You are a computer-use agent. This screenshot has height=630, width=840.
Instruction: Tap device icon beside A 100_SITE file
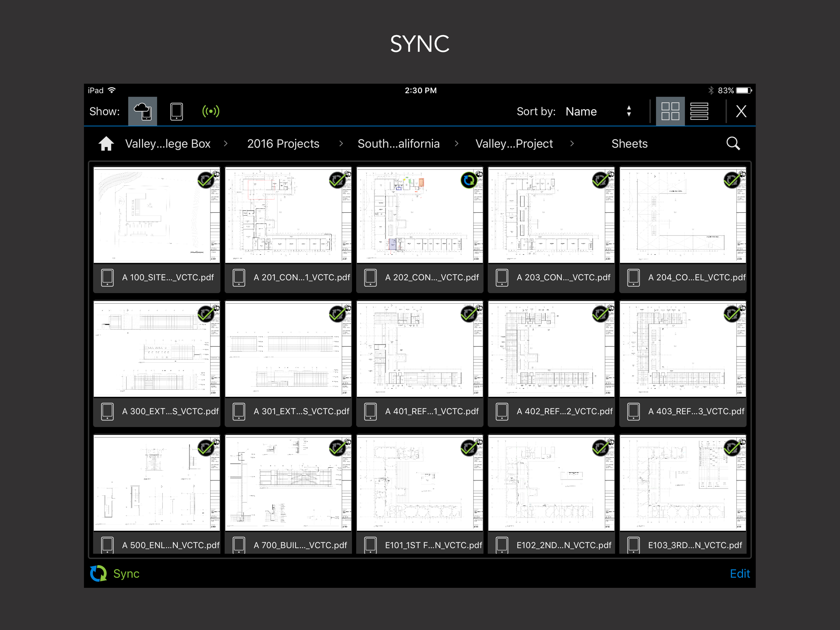108,278
